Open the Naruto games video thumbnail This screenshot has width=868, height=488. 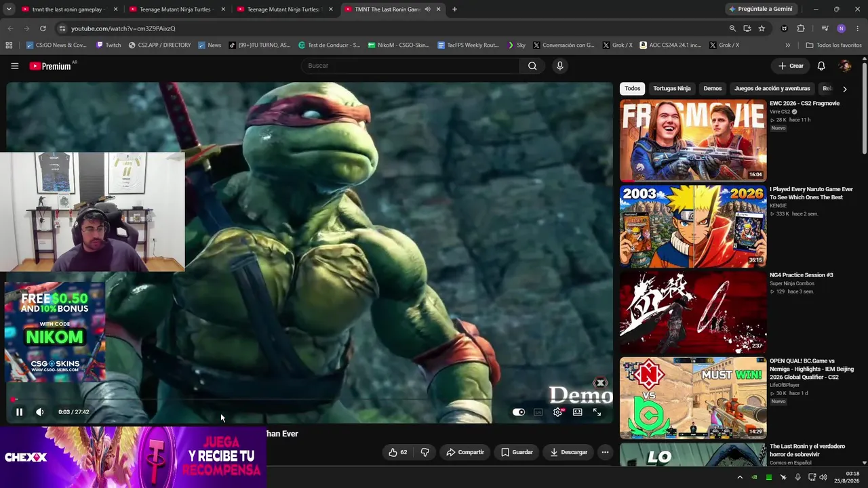[693, 226]
